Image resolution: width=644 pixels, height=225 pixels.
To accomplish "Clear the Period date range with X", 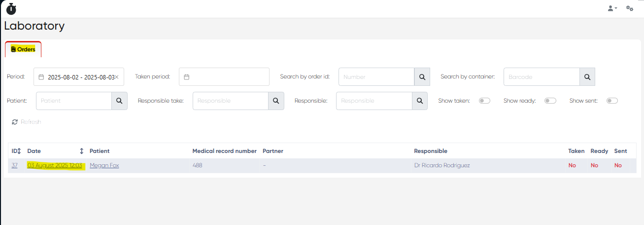I will [117, 77].
